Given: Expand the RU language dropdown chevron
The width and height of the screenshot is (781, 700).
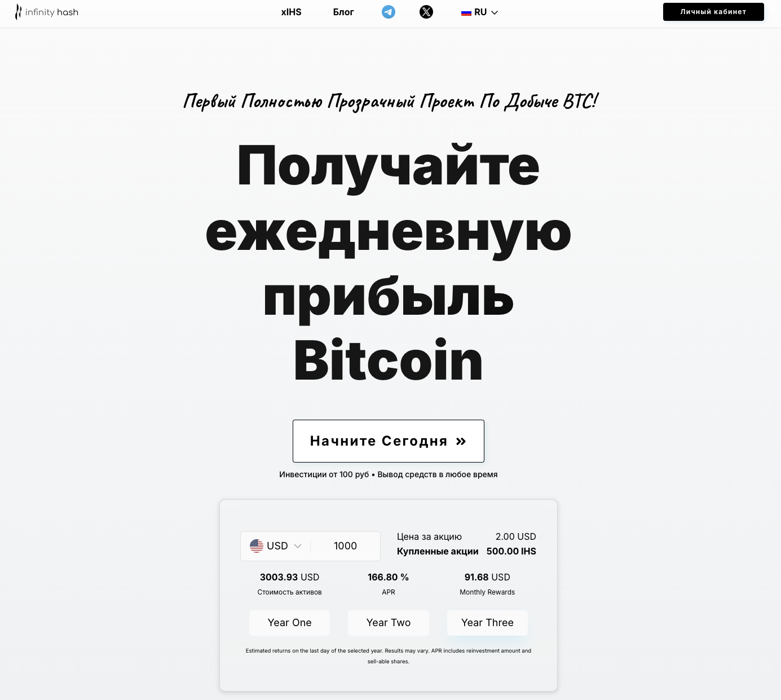Looking at the screenshot, I should click(495, 12).
